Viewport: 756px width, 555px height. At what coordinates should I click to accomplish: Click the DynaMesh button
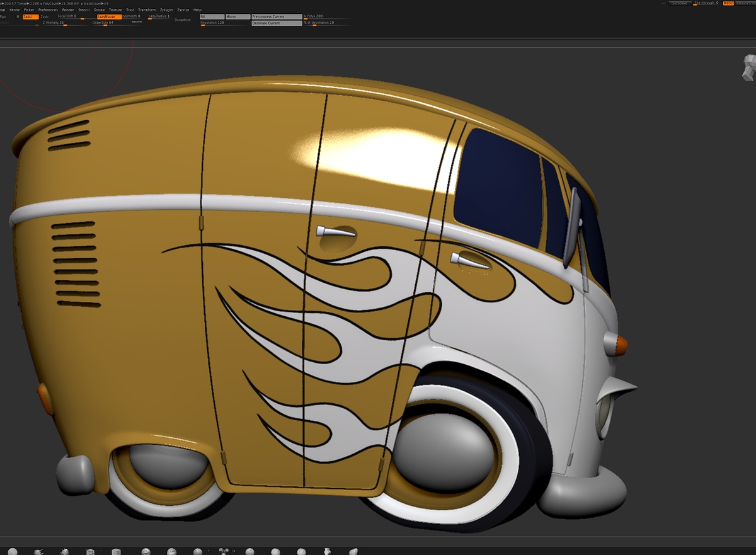[x=183, y=20]
